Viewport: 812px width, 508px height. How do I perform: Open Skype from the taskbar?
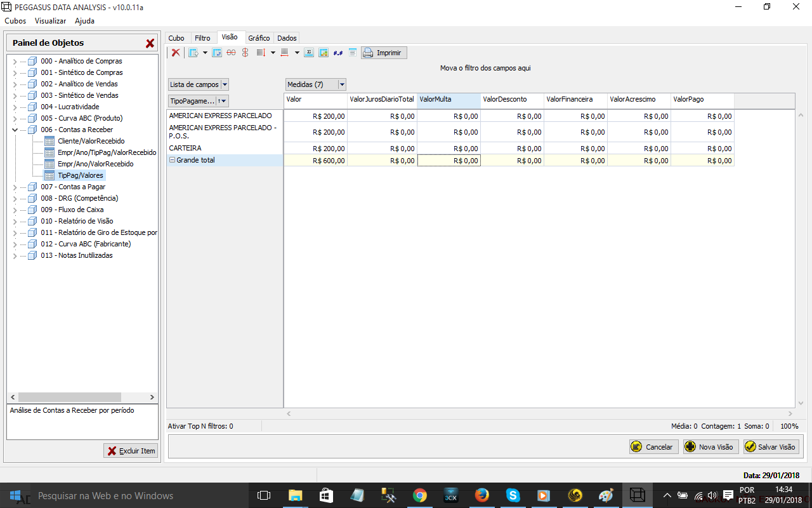(x=513, y=495)
